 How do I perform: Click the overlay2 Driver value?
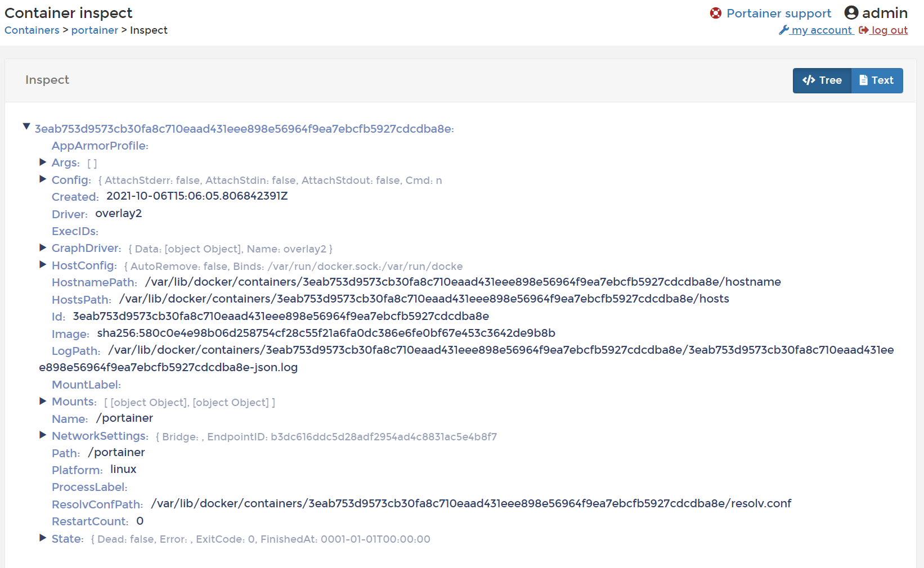click(x=119, y=213)
